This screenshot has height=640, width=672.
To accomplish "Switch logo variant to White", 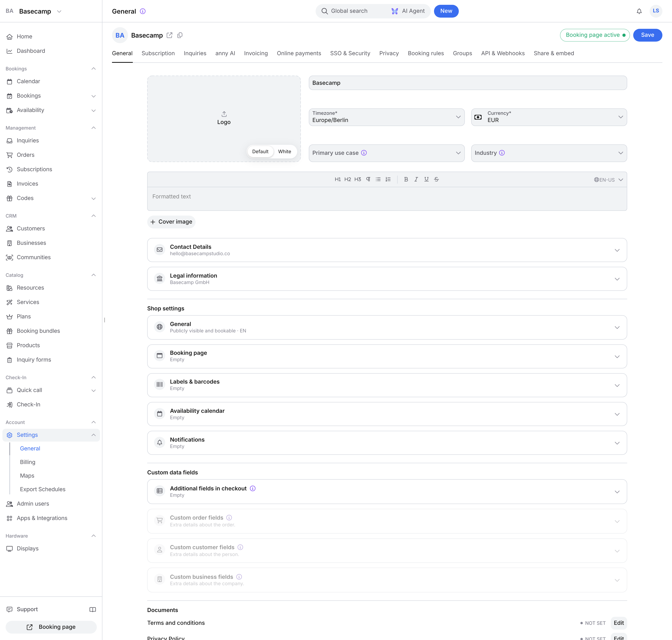I will [284, 151].
